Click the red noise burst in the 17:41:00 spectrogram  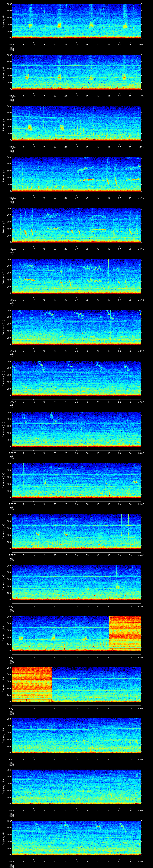[125, 633]
